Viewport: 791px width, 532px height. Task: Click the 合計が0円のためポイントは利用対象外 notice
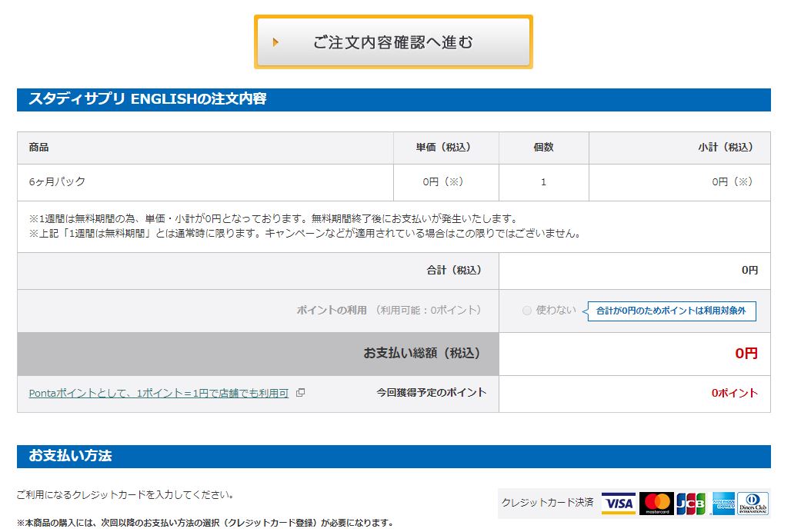pyautogui.click(x=671, y=311)
